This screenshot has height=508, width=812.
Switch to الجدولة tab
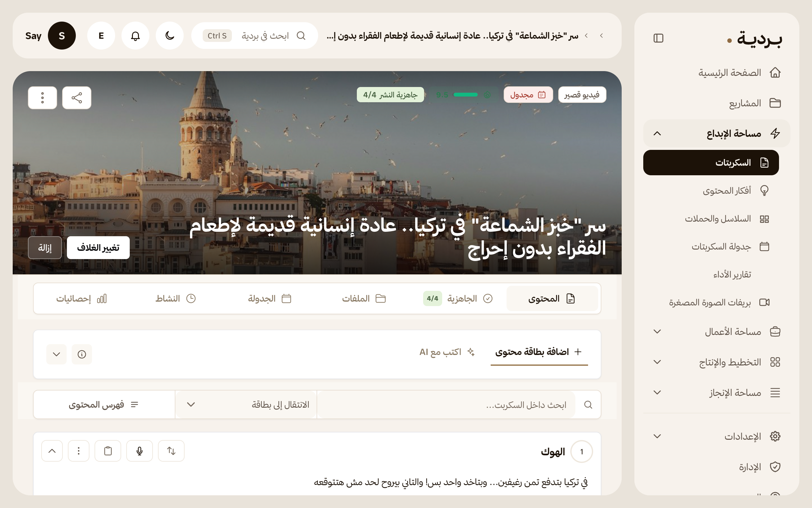point(270,298)
